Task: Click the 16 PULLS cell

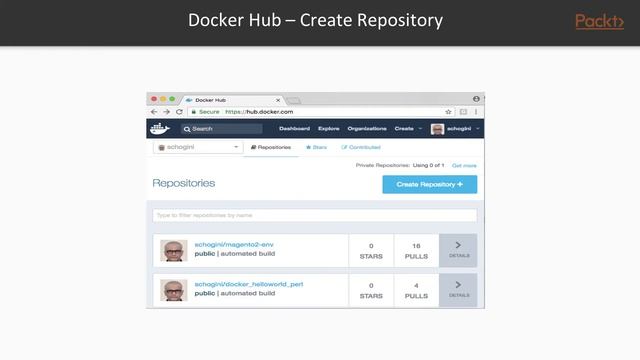Action: (x=416, y=251)
